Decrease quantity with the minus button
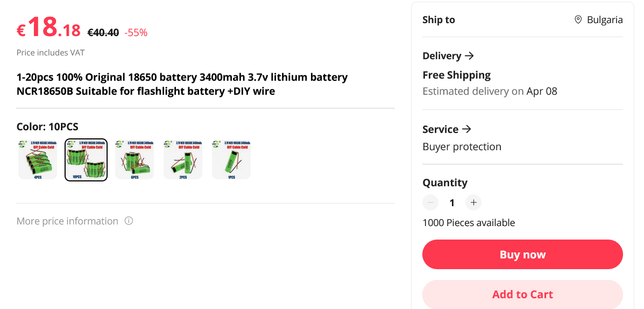The width and height of the screenshot is (644, 309). 430,202
